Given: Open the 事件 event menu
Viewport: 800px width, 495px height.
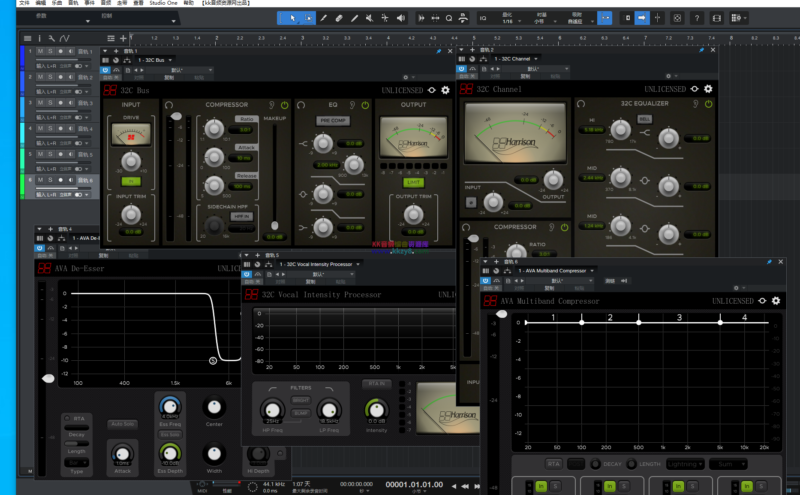Looking at the screenshot, I should coord(89,3).
